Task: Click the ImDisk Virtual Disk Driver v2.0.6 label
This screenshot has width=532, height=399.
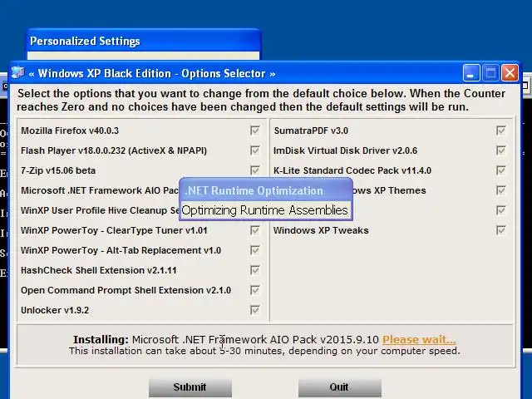Action: (x=346, y=150)
